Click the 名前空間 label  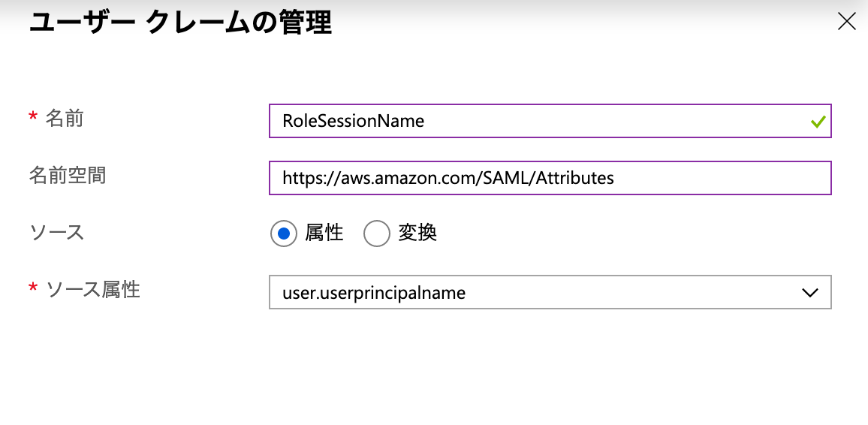[x=68, y=176]
